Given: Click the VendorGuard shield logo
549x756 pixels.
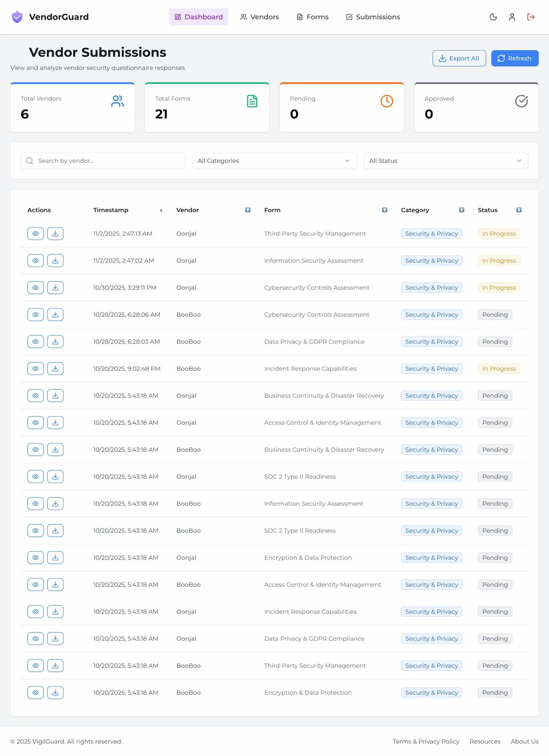Looking at the screenshot, I should (x=17, y=17).
